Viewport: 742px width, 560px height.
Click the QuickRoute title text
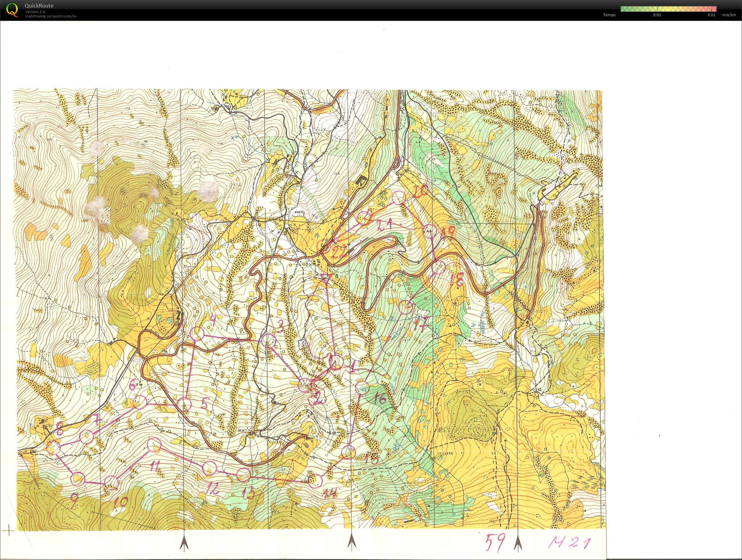(39, 6)
